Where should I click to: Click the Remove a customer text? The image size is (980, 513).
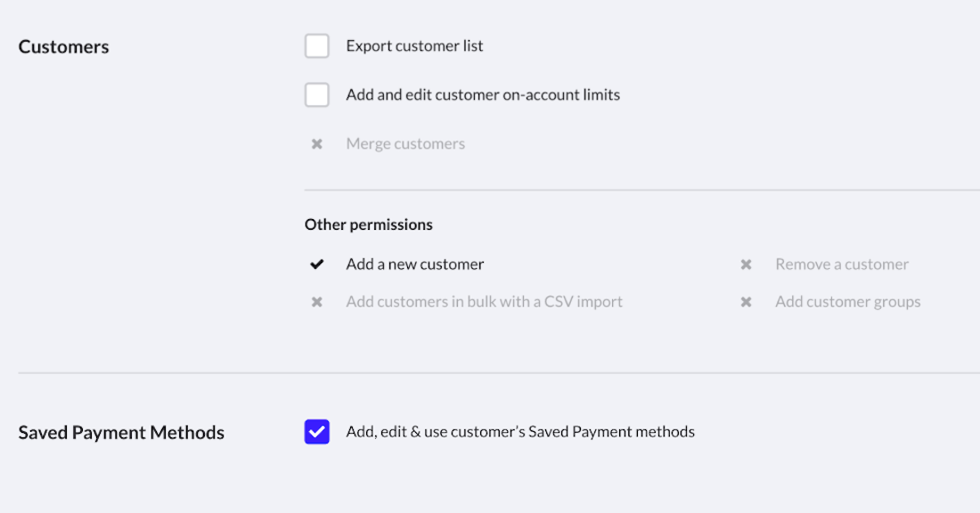842,265
